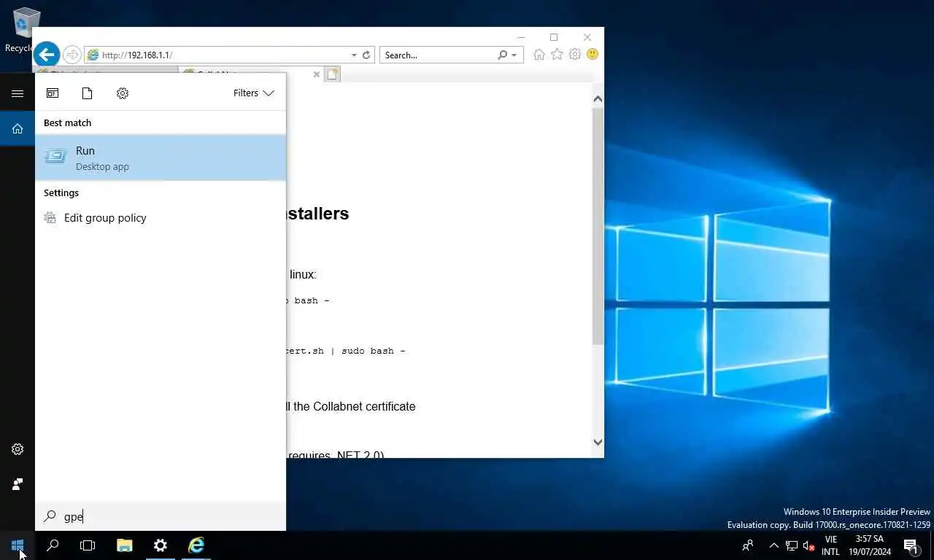Open the search provider dropdown arrow
This screenshot has height=560, width=934.
(x=514, y=55)
